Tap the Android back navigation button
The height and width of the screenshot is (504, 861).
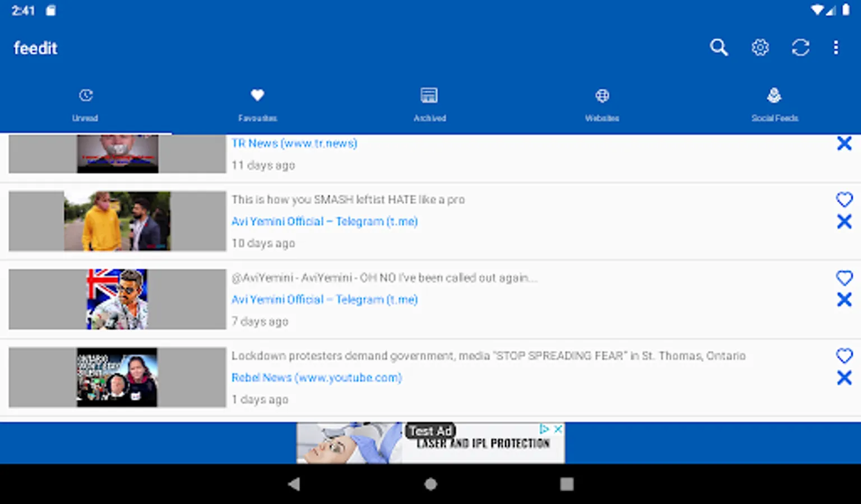coord(294,484)
